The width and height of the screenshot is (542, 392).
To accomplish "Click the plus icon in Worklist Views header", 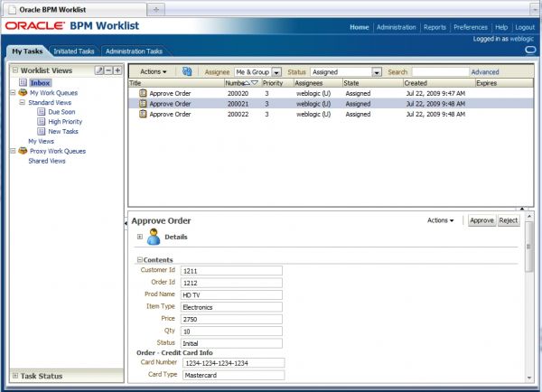I will [x=117, y=70].
